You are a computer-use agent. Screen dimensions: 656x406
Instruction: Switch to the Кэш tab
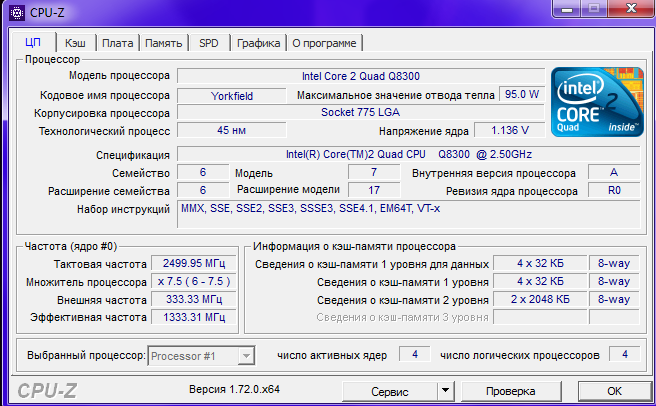75,43
